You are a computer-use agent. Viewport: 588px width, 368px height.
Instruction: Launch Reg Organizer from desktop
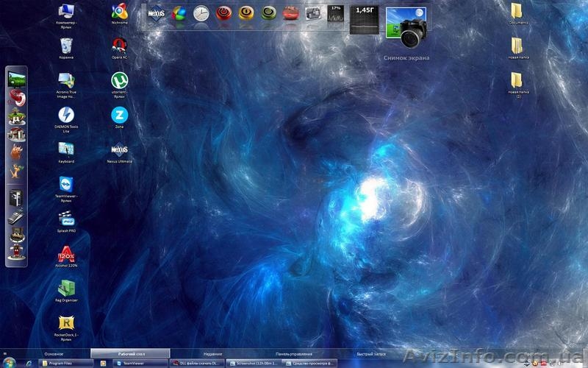(66, 288)
